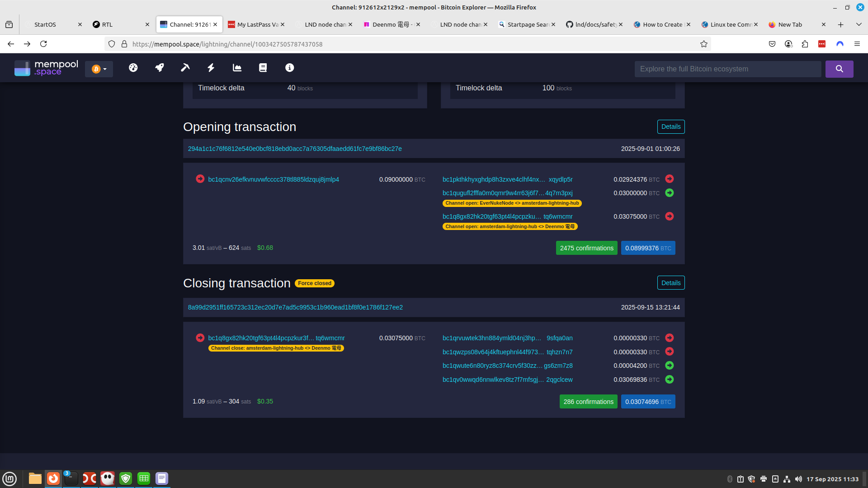Bookmark this page with star icon
Screen dimensions: 868x488
tap(703, 44)
